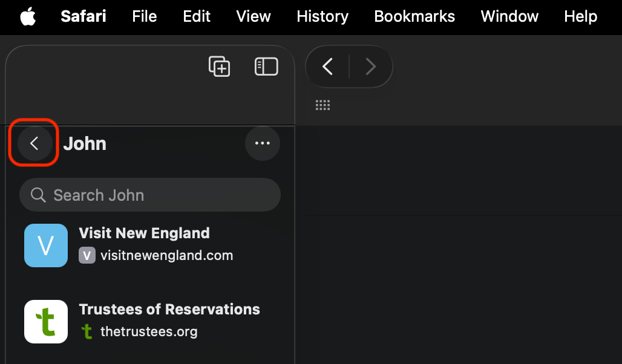Viewport: 622px width, 364px height.
Task: Select the Trustees of Reservations title
Action: point(169,310)
